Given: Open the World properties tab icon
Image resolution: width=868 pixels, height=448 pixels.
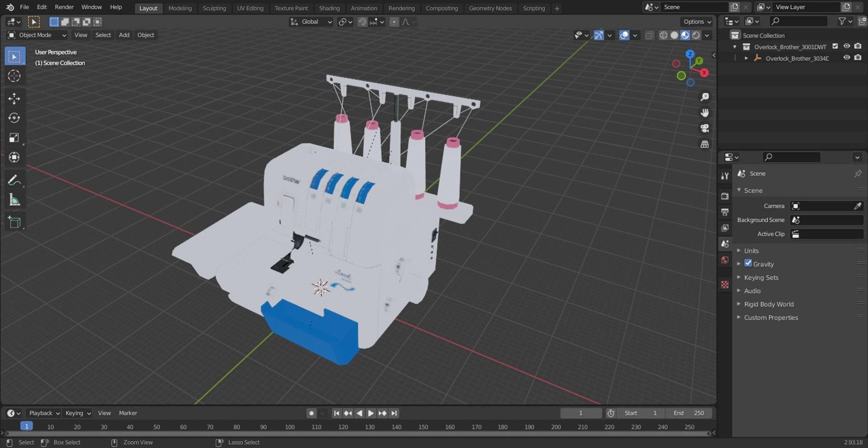Looking at the screenshot, I should [x=725, y=260].
